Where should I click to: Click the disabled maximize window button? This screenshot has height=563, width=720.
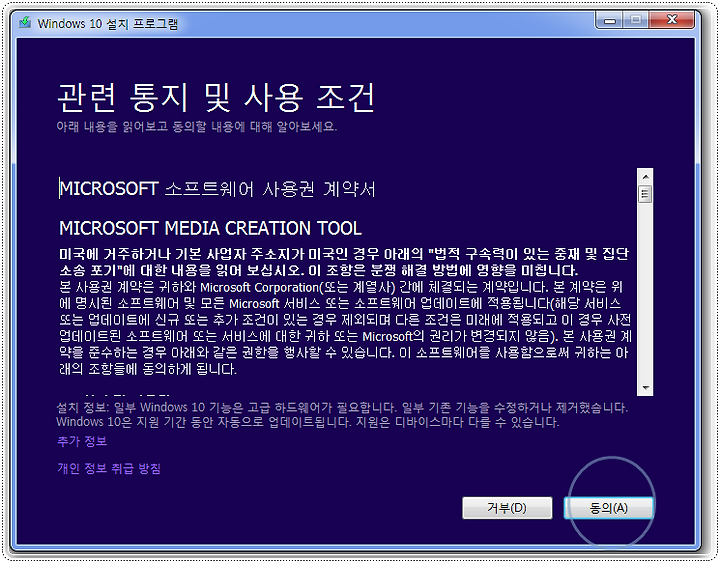pos(636,20)
